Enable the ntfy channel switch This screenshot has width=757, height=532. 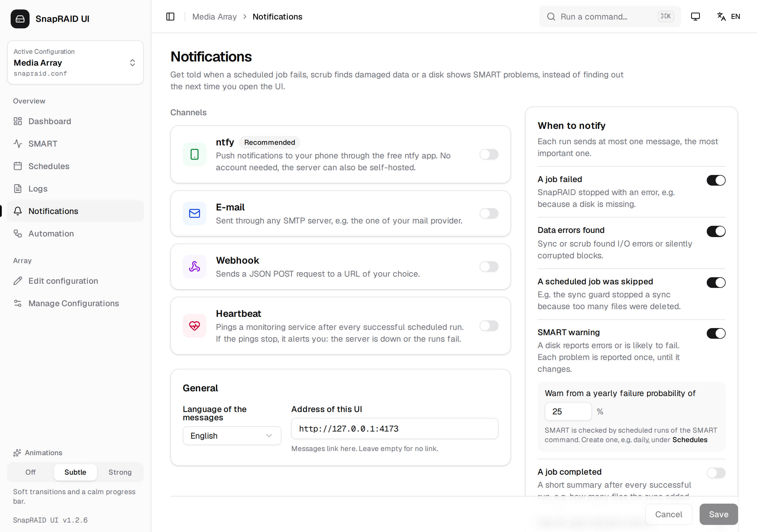489,154
